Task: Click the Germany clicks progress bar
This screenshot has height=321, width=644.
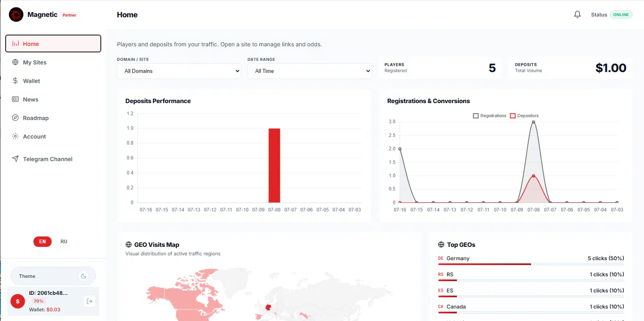Action: pyautogui.click(x=531, y=264)
